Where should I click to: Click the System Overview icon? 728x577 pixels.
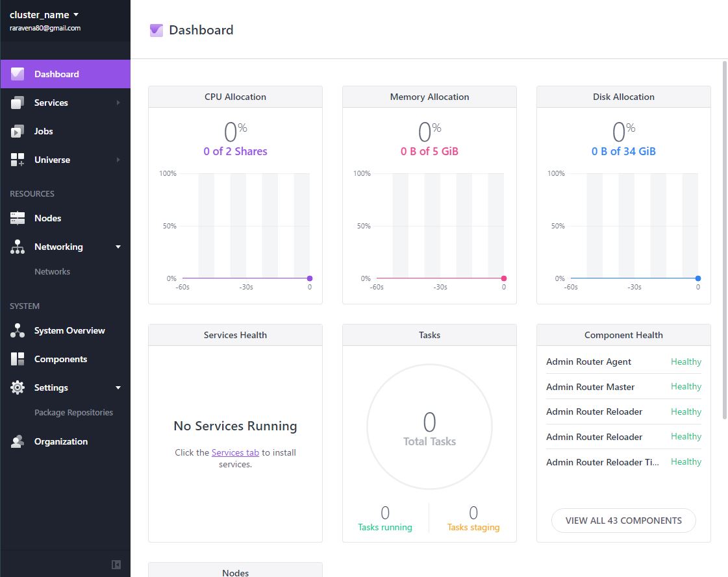click(x=17, y=330)
